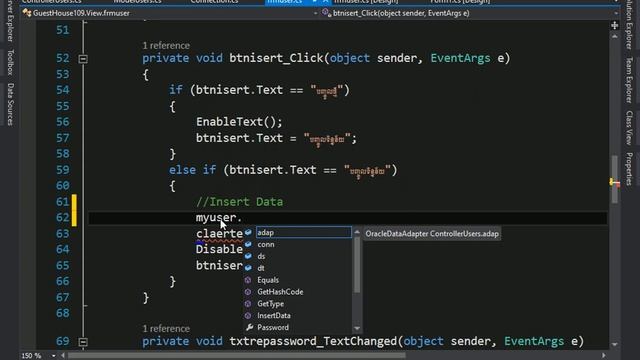Open the btnisert_Click member dropdown
Screen dimensions: 640x360
coord(616,13)
